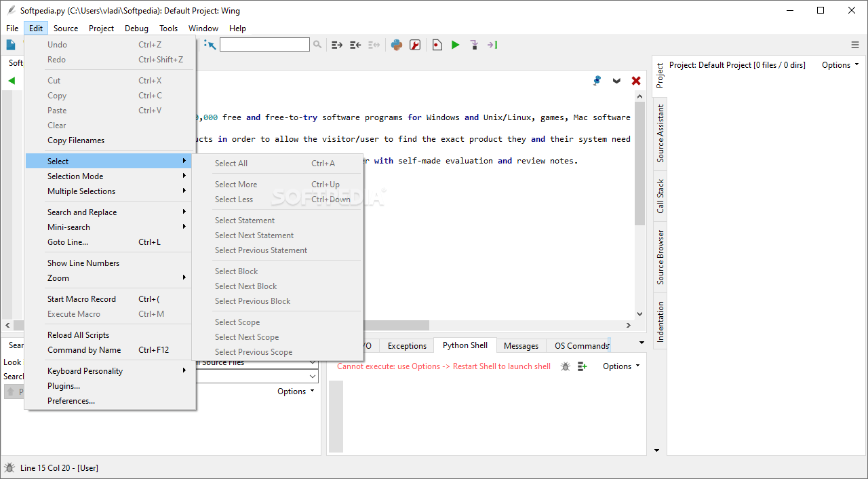Choose Copy Filenames from the Edit menu
The width and height of the screenshot is (868, 479).
pos(109,140)
